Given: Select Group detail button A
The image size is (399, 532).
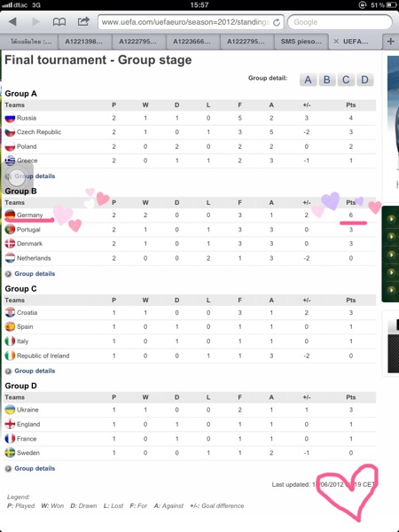Looking at the screenshot, I should [x=308, y=80].
